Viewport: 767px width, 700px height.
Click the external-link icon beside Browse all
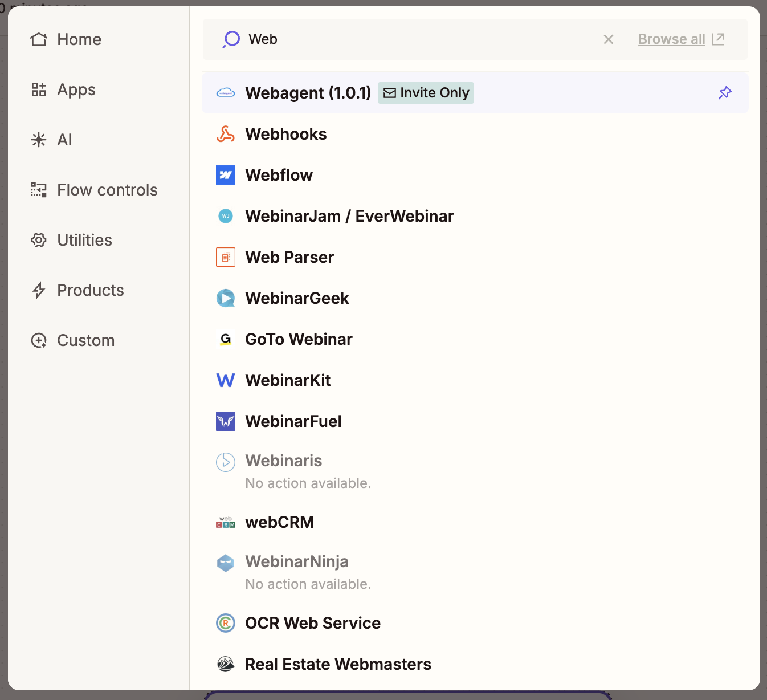[x=718, y=39]
